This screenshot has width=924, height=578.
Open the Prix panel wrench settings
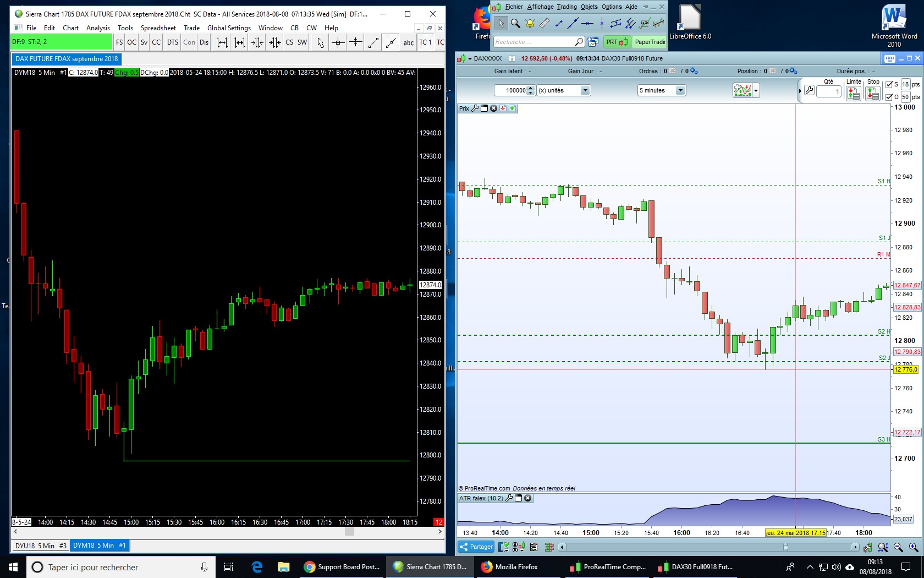pos(475,108)
